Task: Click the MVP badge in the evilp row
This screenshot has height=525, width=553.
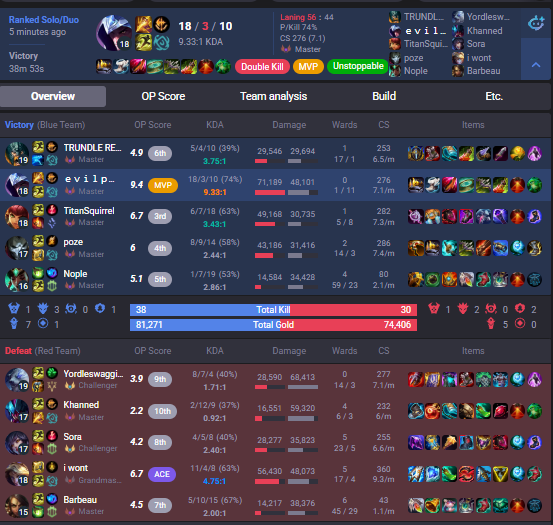Action: click(163, 185)
